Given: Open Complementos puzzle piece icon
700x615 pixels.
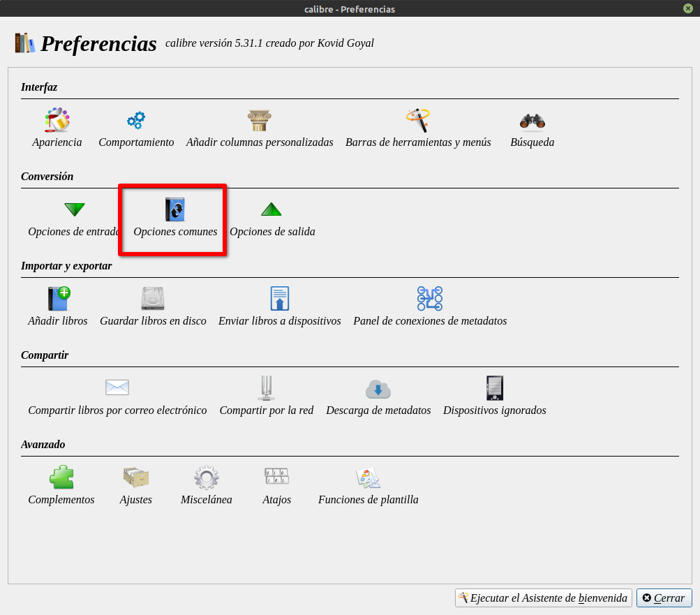Looking at the screenshot, I should click(61, 477).
